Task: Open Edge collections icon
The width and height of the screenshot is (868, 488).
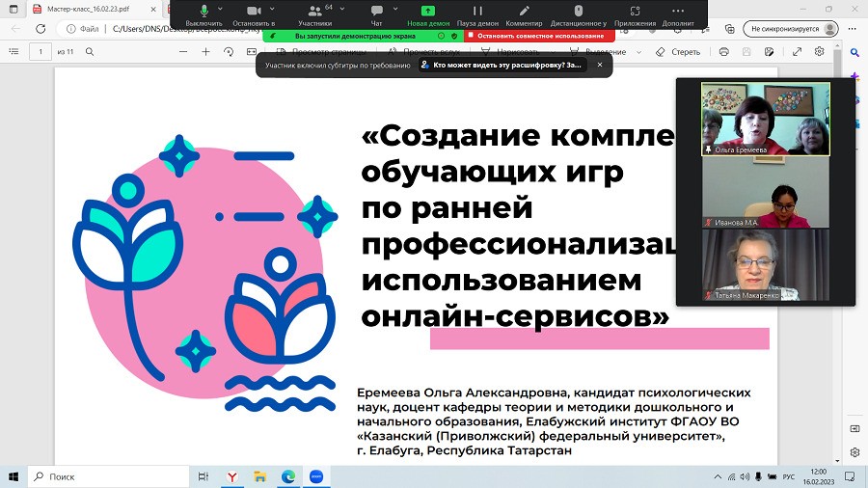Action: [x=730, y=29]
